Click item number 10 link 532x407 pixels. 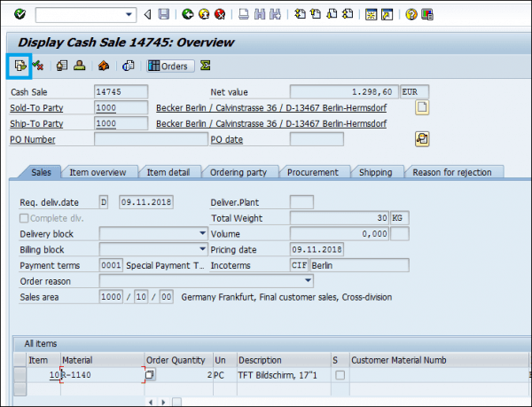point(54,375)
